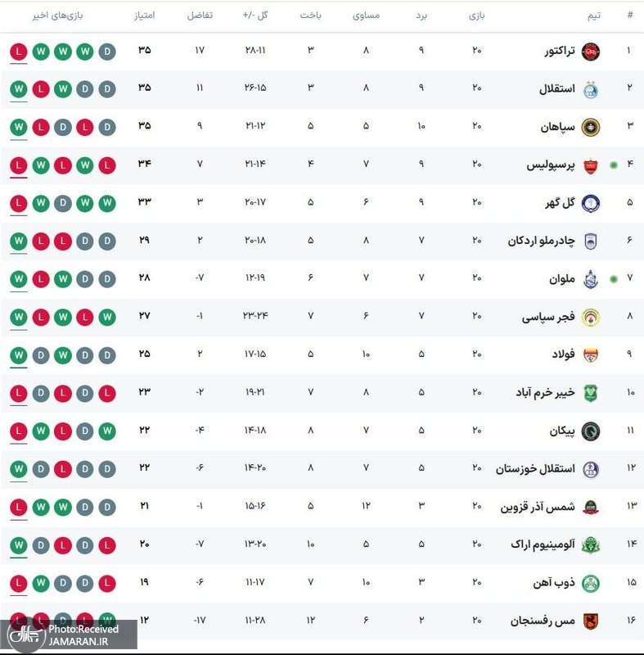Click the green live dot beside Persepolis
Screen dimensions: 644x655
point(614,165)
